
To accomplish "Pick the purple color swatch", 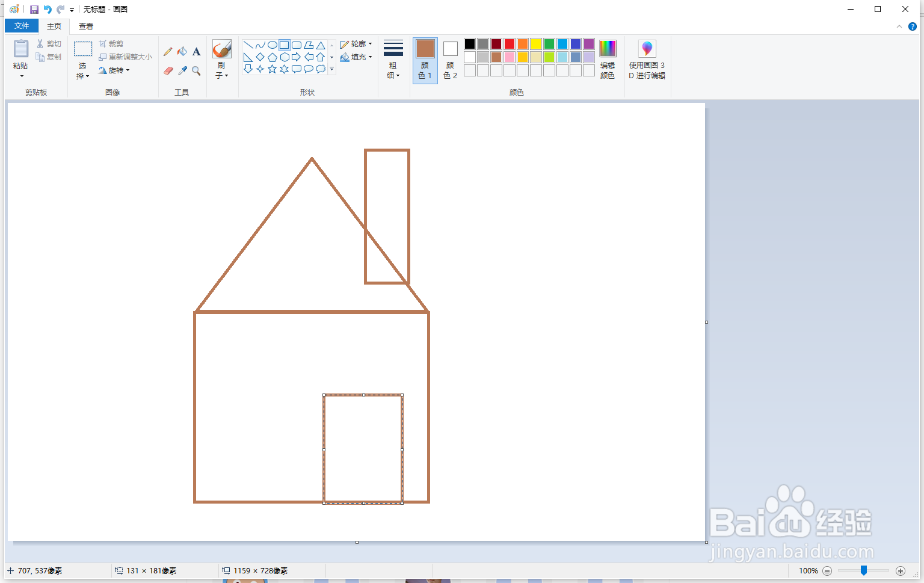I will 589,44.
